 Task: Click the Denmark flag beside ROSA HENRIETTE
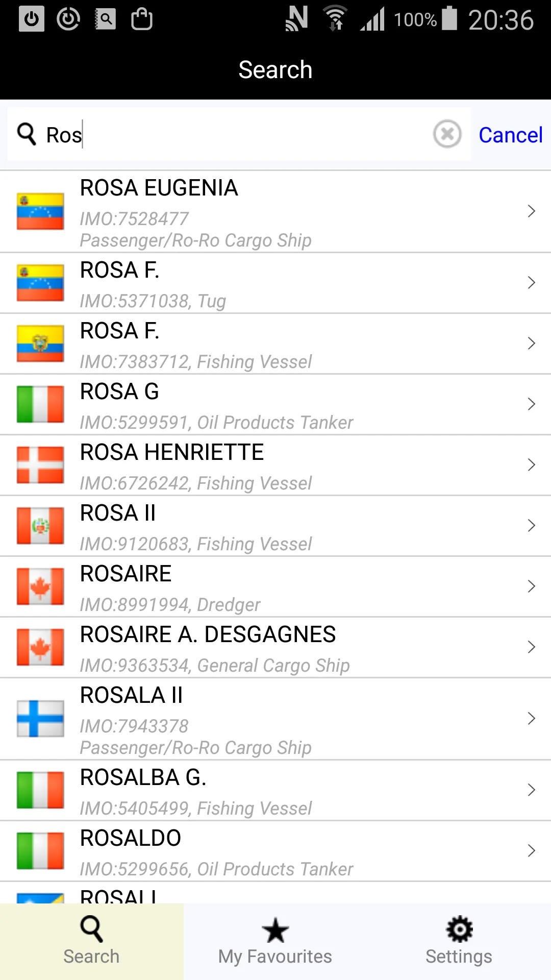[x=40, y=465]
